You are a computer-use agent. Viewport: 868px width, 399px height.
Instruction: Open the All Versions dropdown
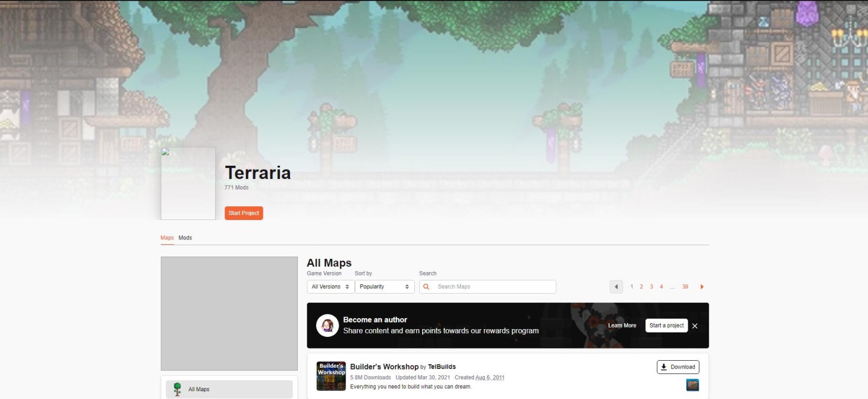(x=331, y=287)
